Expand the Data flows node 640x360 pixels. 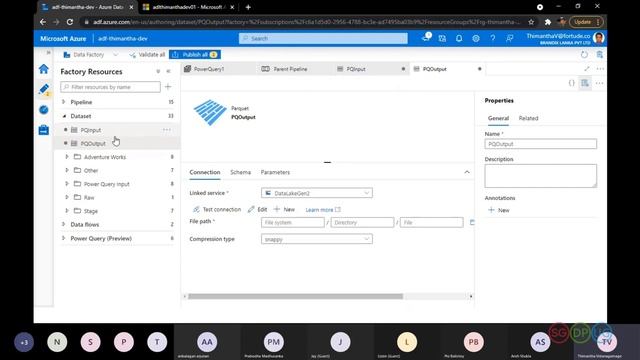(x=63, y=224)
